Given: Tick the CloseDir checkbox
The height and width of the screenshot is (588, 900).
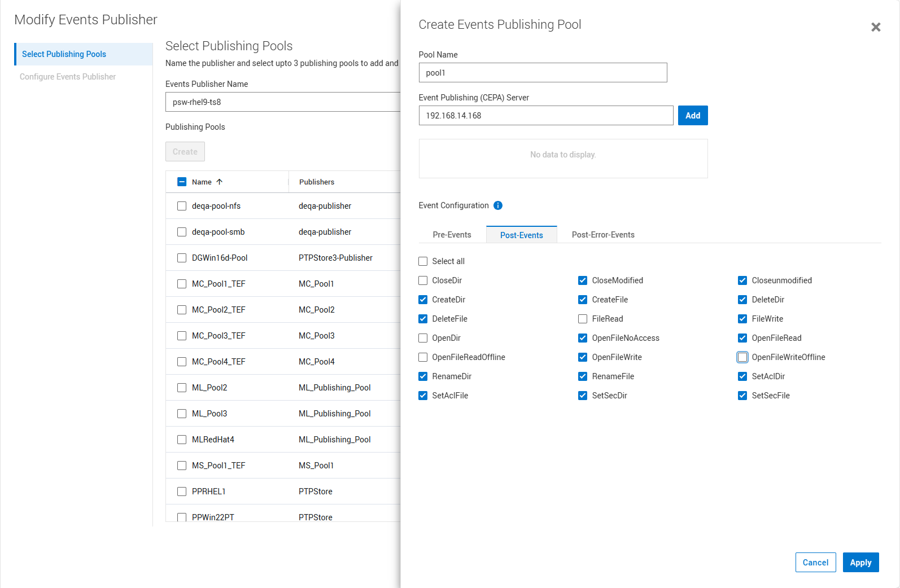Looking at the screenshot, I should tap(423, 280).
